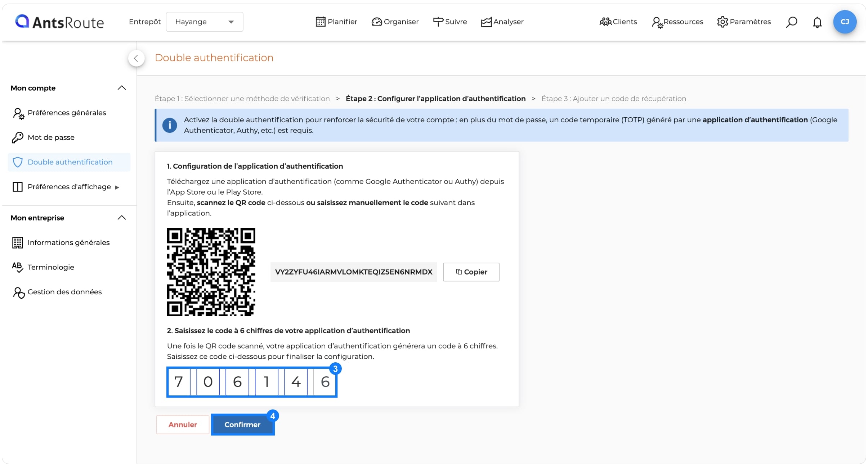Click the QR code image
The height and width of the screenshot is (467, 868).
211,272
